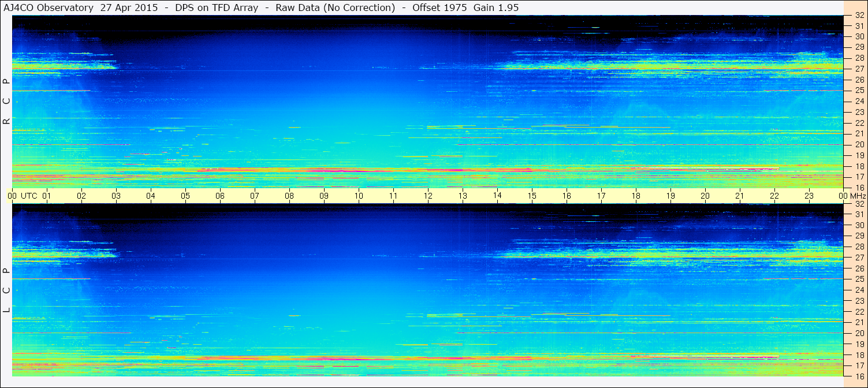Click the 18 MHz tick of RCP panel
The image size is (868, 388).
859,166
